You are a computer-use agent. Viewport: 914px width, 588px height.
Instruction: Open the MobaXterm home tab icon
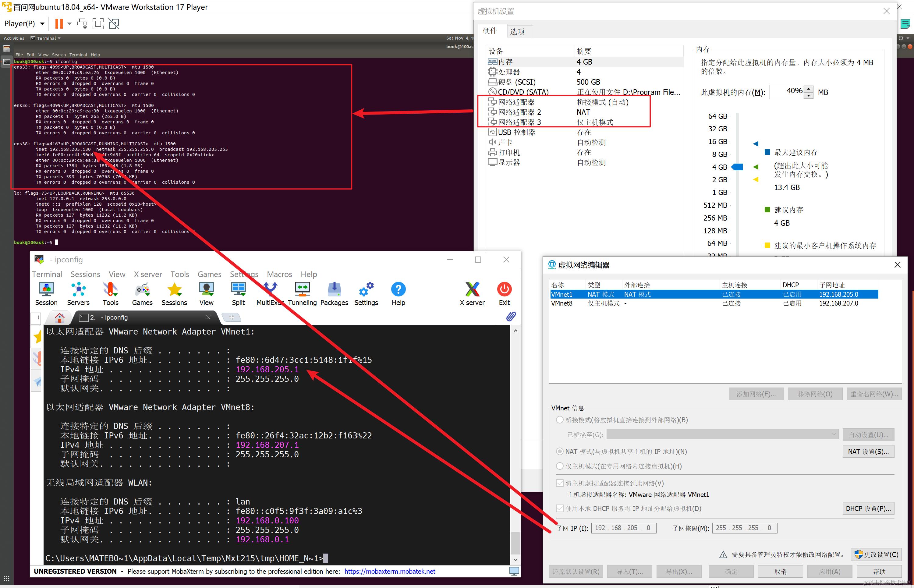pyautogui.click(x=59, y=317)
